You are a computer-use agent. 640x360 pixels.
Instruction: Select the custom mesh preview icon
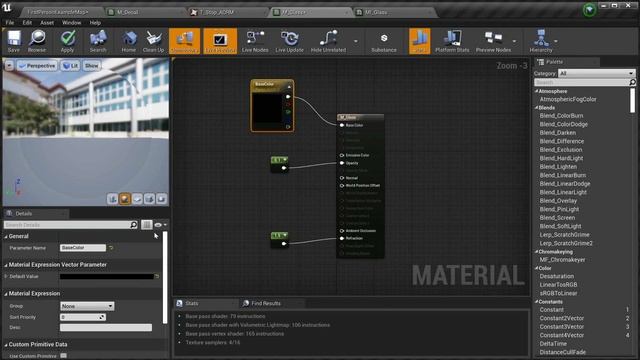162,199
